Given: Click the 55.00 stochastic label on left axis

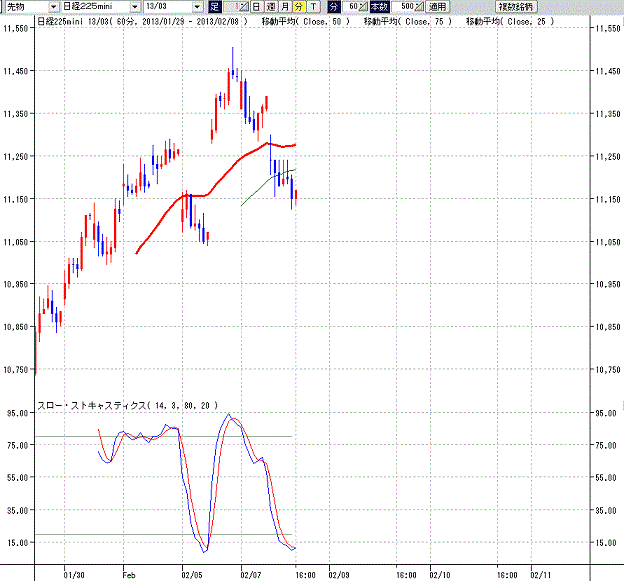Looking at the screenshot, I should (x=18, y=478).
